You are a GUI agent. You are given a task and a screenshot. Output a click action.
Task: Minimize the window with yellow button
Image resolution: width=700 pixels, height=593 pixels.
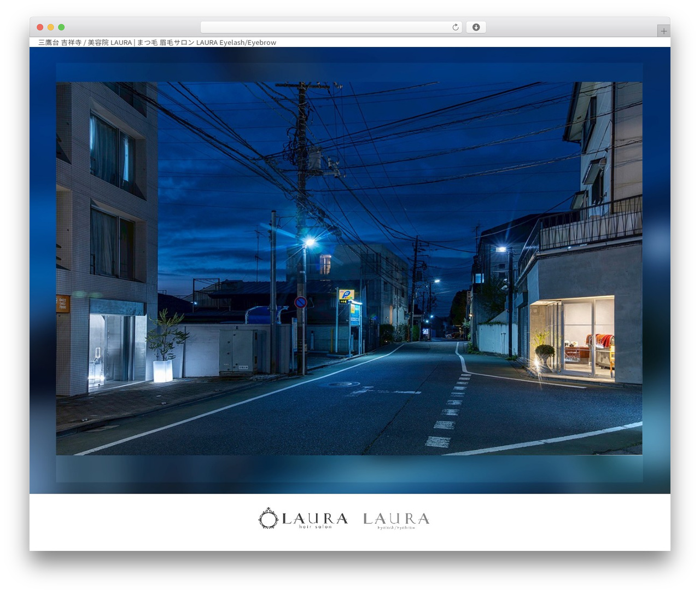(x=50, y=27)
